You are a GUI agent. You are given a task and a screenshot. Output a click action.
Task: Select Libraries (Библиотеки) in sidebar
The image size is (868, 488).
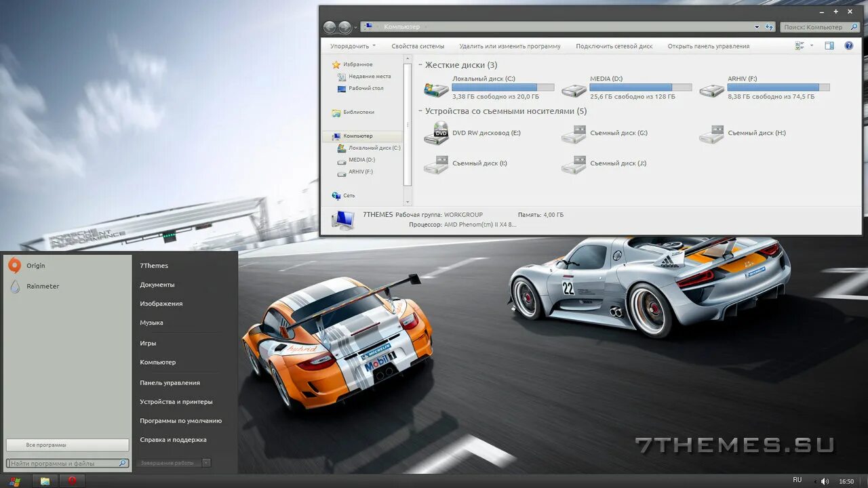click(x=353, y=113)
